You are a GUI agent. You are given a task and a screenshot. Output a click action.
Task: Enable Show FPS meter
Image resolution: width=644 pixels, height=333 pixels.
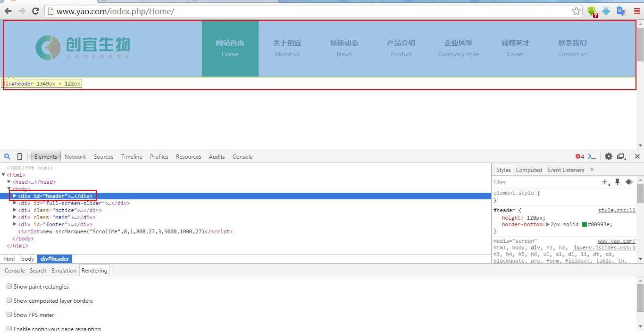click(9, 315)
